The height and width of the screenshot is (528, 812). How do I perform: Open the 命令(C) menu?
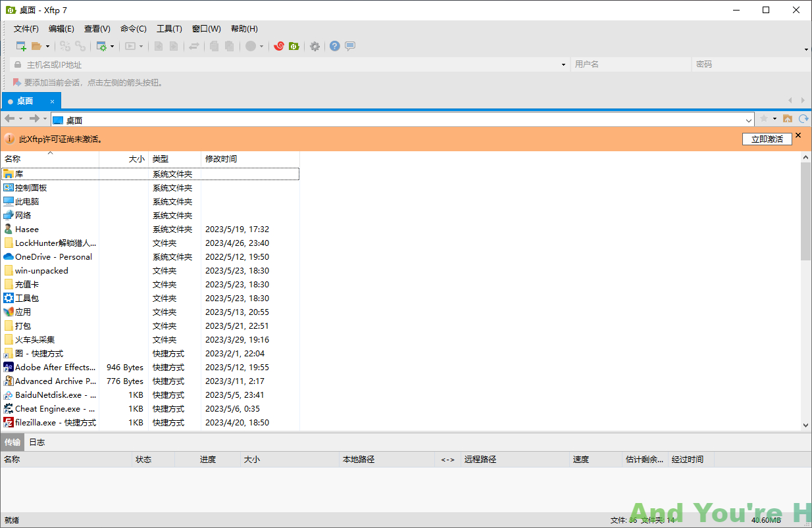click(134, 29)
